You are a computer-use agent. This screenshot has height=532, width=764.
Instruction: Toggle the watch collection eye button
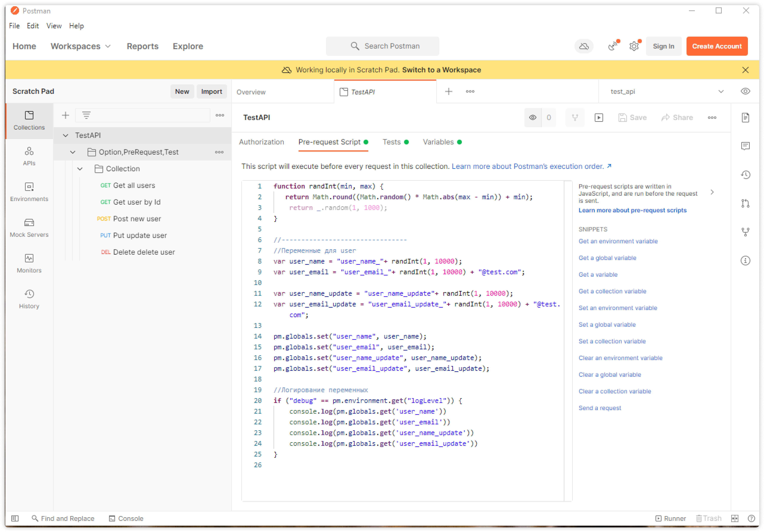pos(532,118)
